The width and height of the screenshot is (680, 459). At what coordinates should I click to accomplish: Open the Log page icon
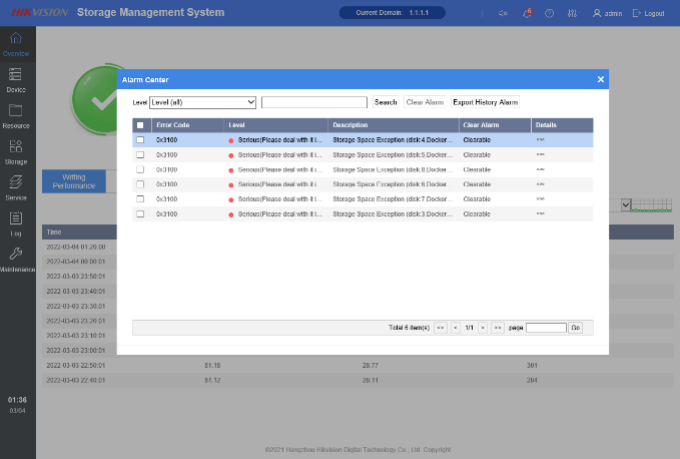click(16, 223)
